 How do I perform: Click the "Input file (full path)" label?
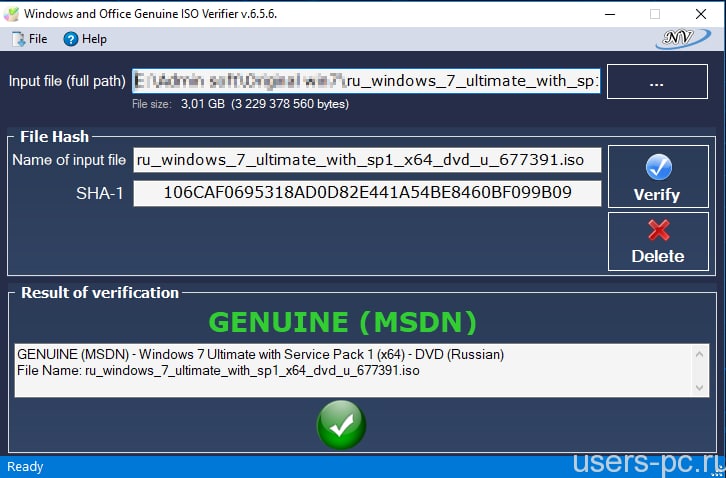pos(67,81)
